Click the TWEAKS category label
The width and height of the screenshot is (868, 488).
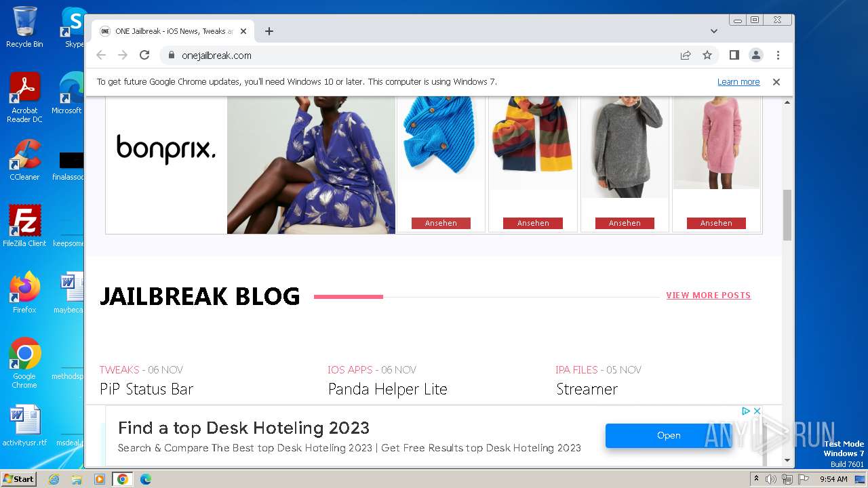pos(119,370)
